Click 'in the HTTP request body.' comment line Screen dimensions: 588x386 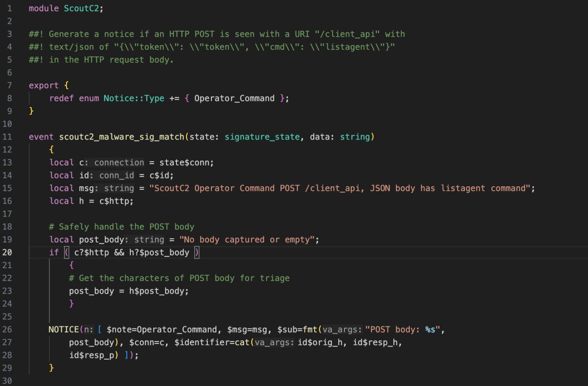(101, 60)
